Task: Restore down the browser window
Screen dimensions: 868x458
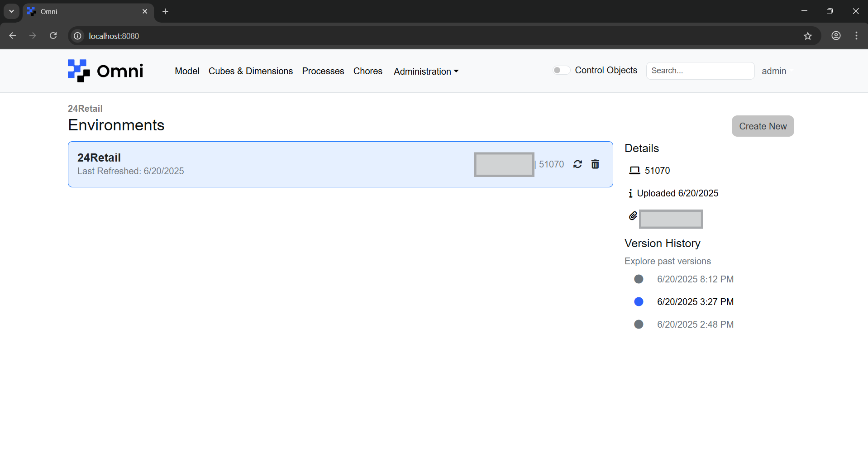Action: [830, 11]
